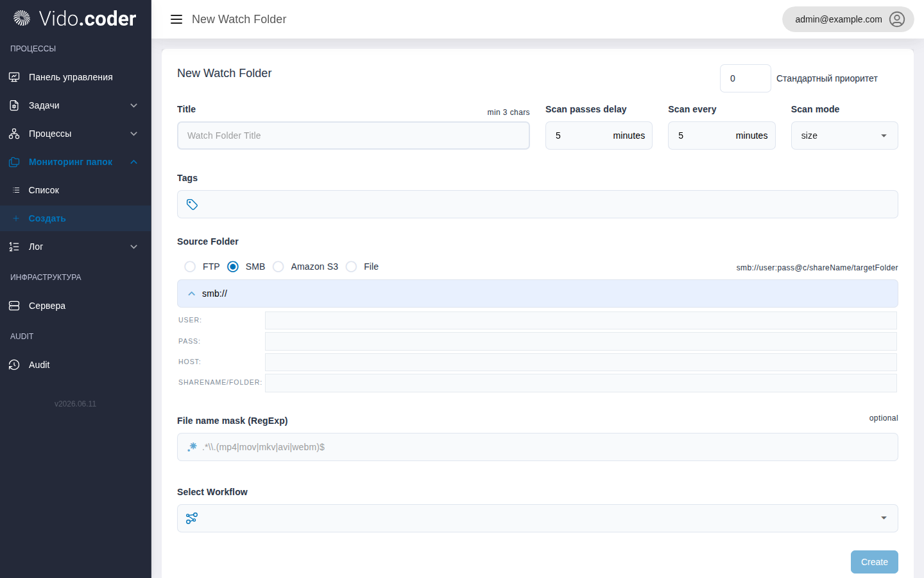The height and width of the screenshot is (578, 924).
Task: Click the admin@example.com account button
Action: [x=848, y=19]
